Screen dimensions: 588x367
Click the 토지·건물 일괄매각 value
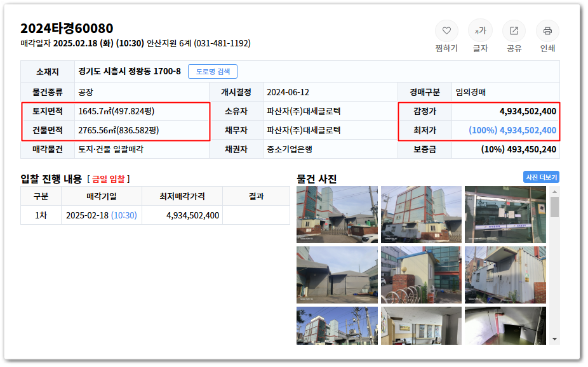pyautogui.click(x=110, y=150)
